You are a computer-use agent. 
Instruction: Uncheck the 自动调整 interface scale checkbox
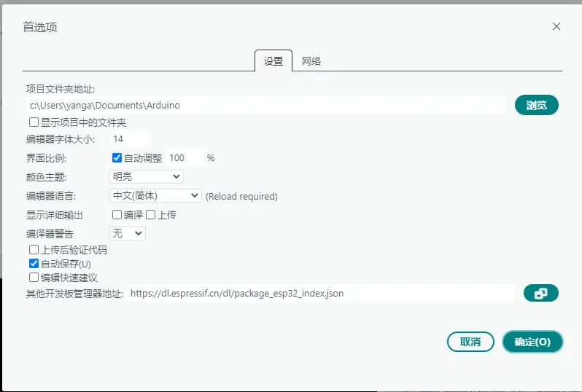point(117,157)
